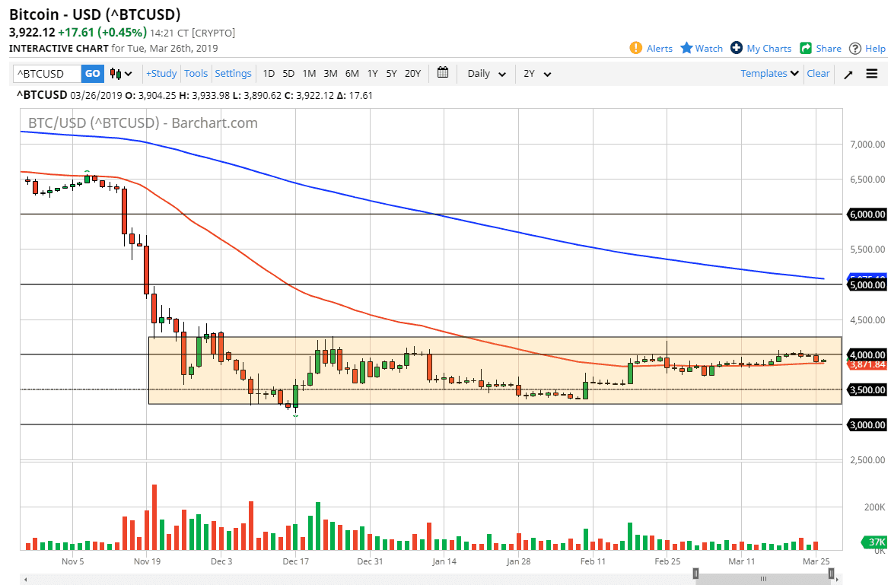Click the blue GO button
The height and width of the screenshot is (588, 891).
(x=92, y=73)
